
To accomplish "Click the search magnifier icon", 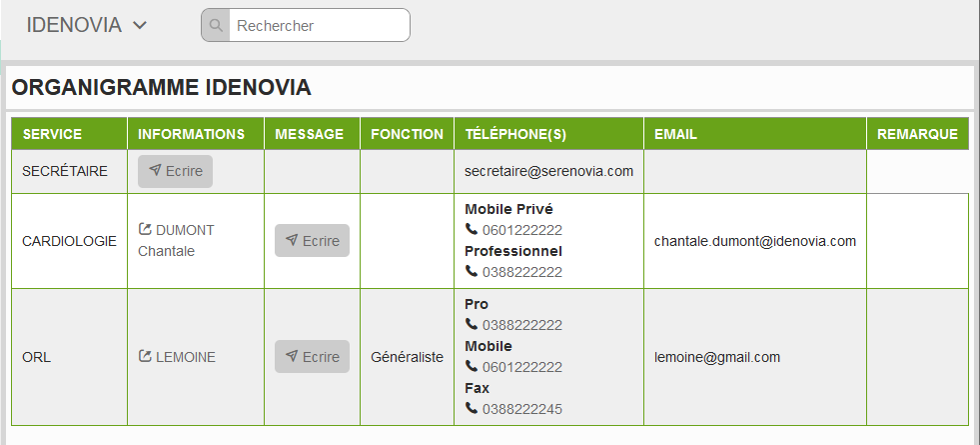I will coord(216,26).
